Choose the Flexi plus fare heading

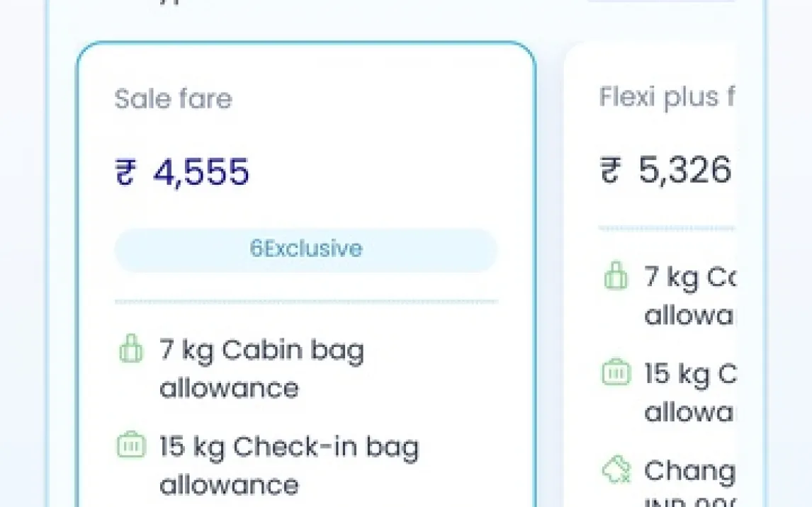[666, 97]
